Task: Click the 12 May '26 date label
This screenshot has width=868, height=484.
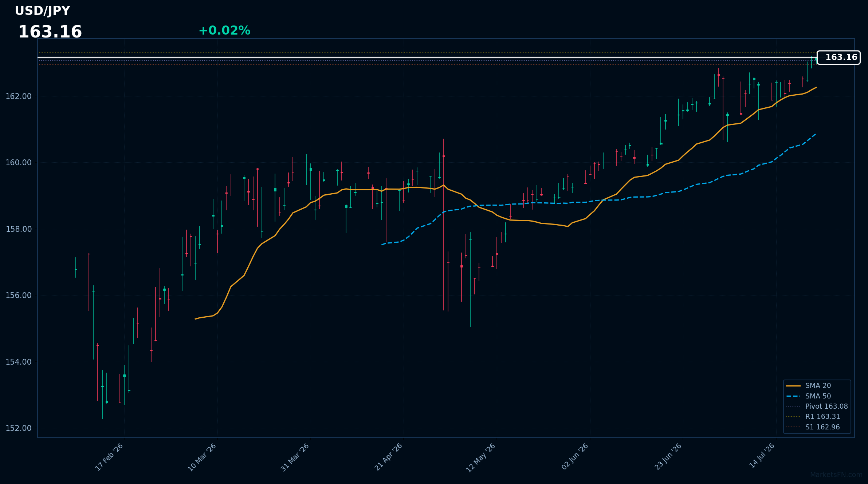Action: [481, 458]
